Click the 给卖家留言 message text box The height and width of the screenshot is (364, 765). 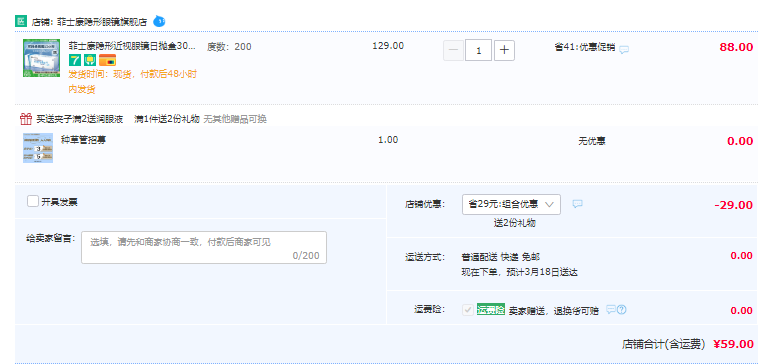click(204, 247)
